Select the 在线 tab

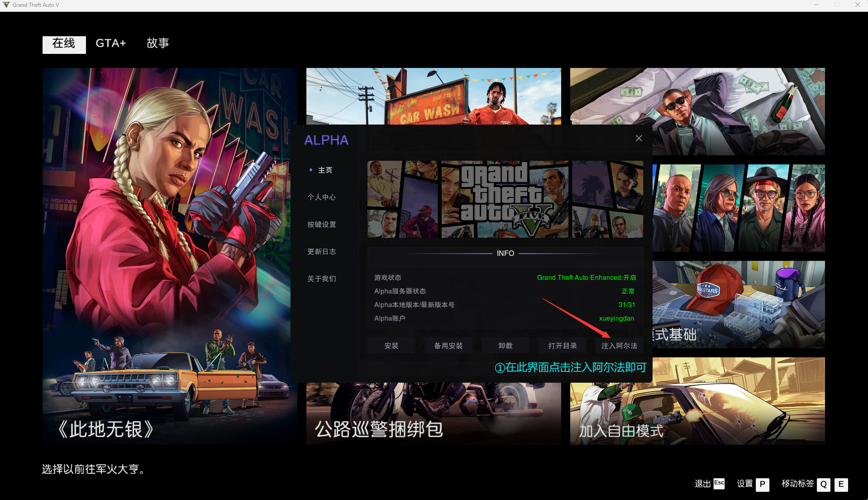[64, 44]
